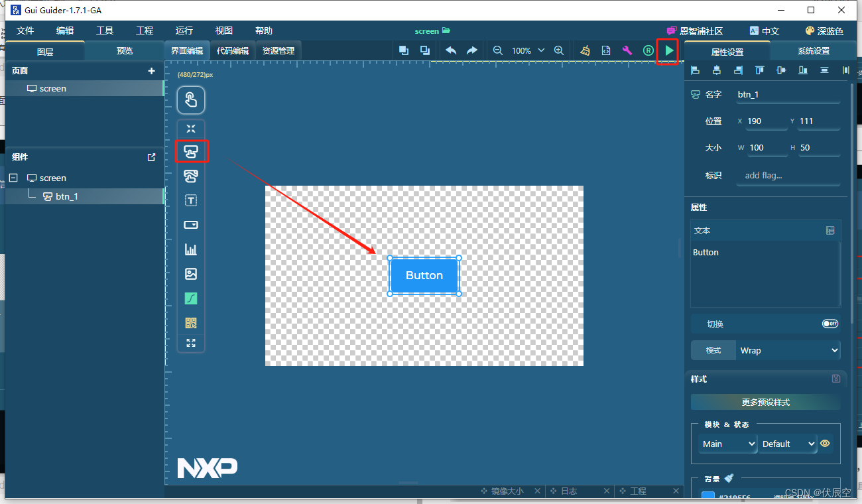Click the align bottom icon
This screenshot has width=862, height=504.
coord(803,70)
